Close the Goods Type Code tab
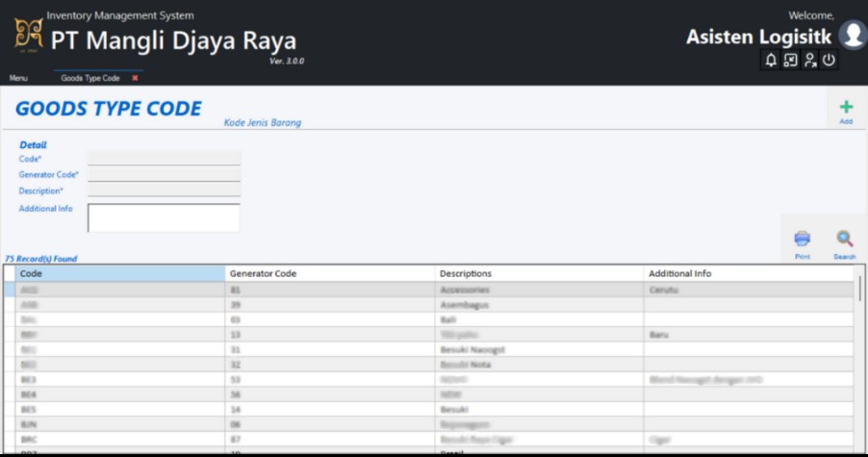The height and width of the screenshot is (457, 868). click(135, 78)
